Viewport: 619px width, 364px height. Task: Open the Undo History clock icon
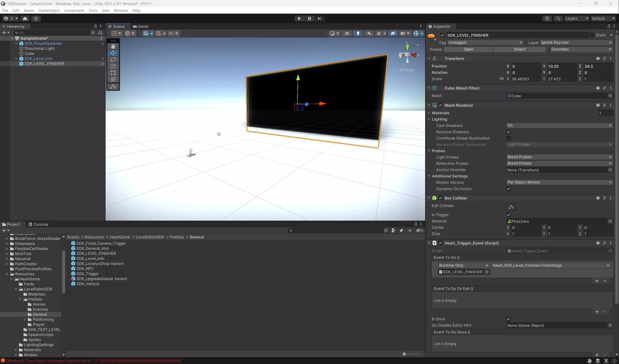click(x=547, y=18)
